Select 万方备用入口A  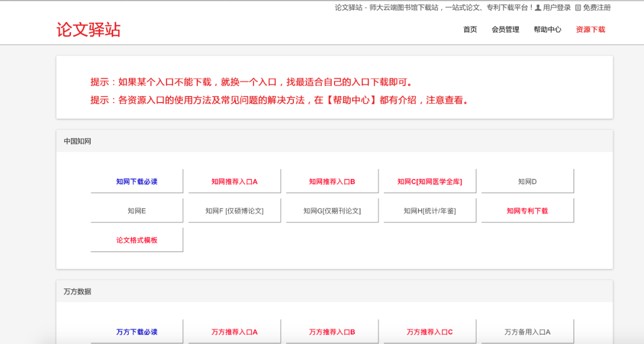pyautogui.click(x=528, y=331)
